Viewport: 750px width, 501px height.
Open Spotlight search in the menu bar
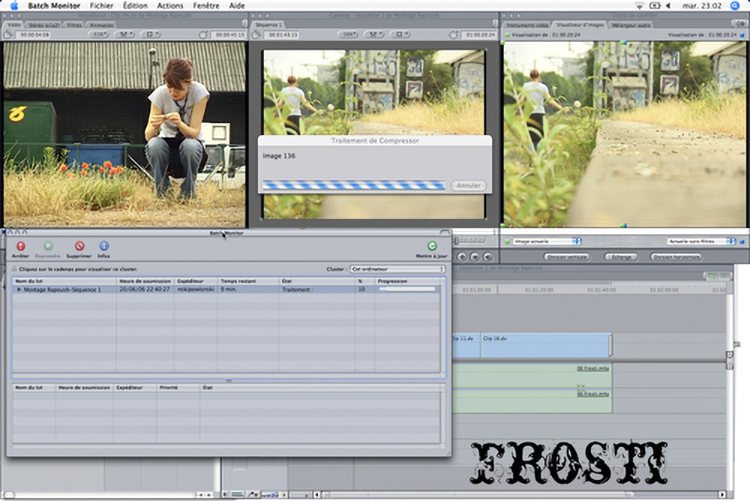pos(735,6)
